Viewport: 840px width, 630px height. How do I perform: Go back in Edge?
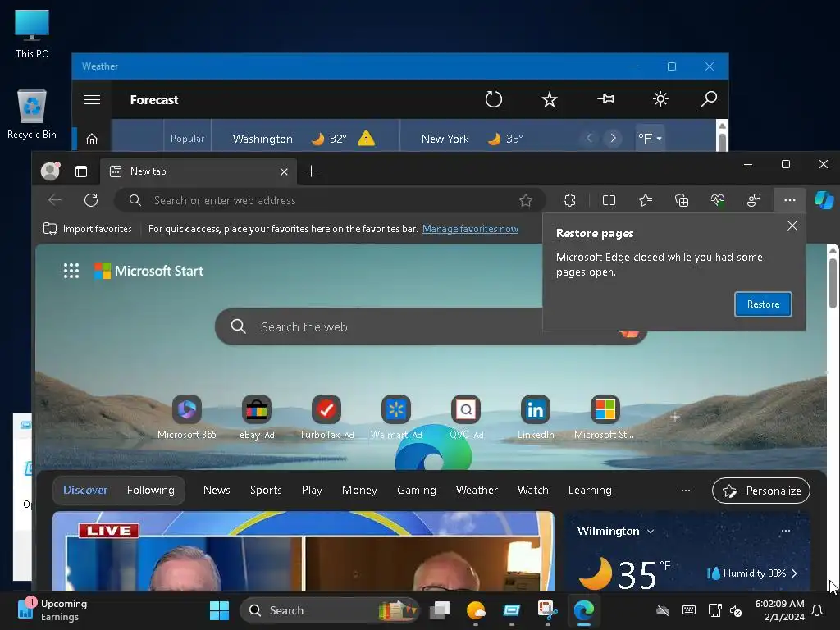[x=55, y=200]
